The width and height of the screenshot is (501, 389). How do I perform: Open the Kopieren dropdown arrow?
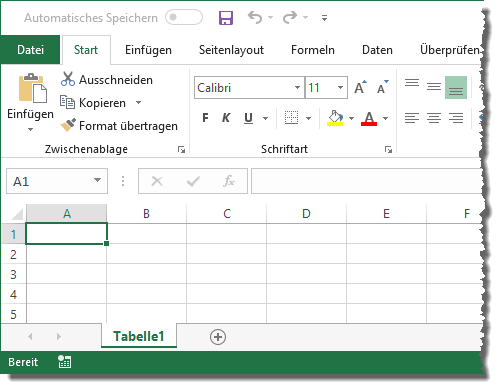tap(139, 102)
